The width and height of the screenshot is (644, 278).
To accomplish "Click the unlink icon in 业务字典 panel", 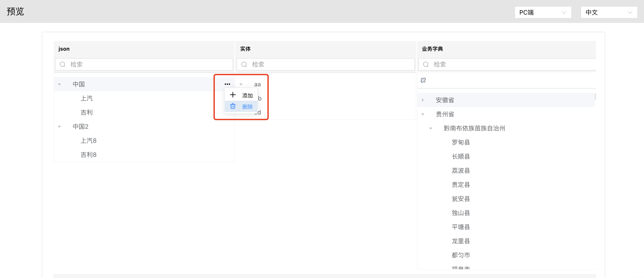I will pos(423,80).
